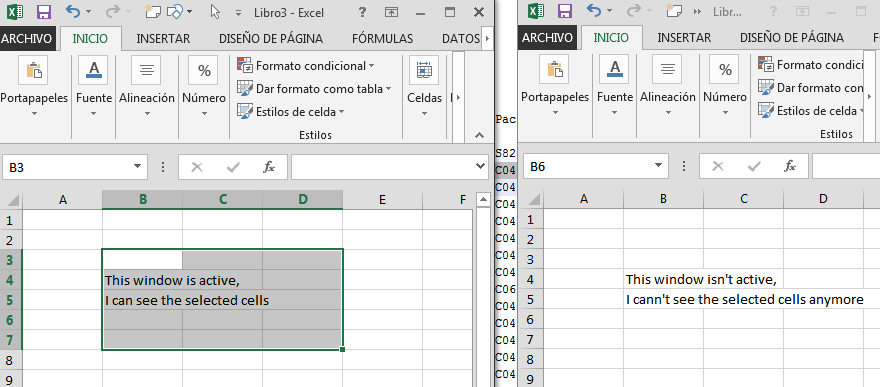Open Name Box dropdown showing B6
This screenshot has width=880, height=387.
coord(657,165)
